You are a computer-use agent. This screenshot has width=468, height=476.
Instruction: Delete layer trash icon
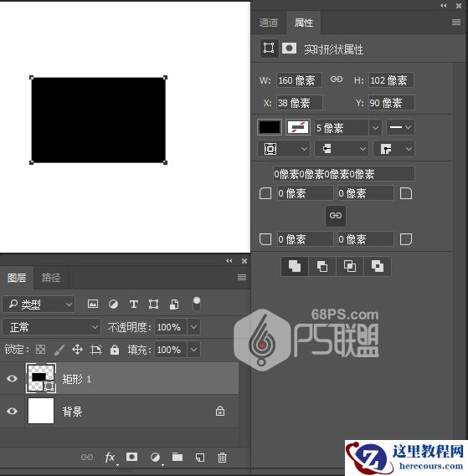click(222, 458)
